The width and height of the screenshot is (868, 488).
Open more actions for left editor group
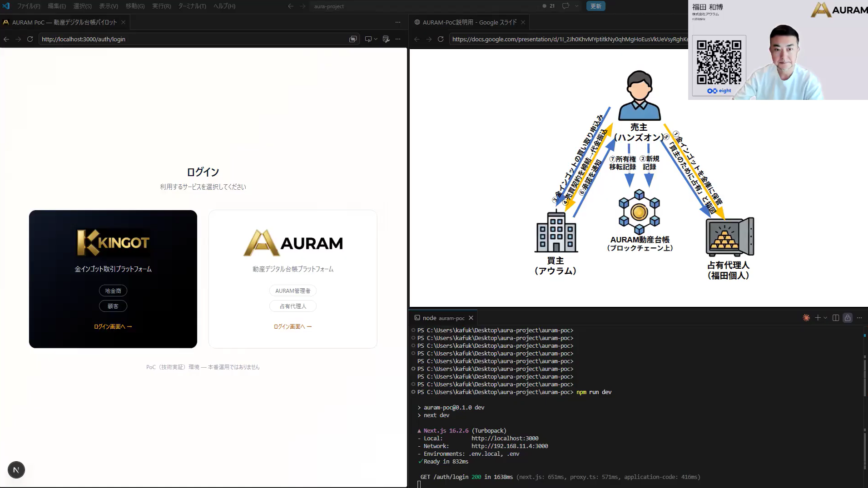[398, 22]
